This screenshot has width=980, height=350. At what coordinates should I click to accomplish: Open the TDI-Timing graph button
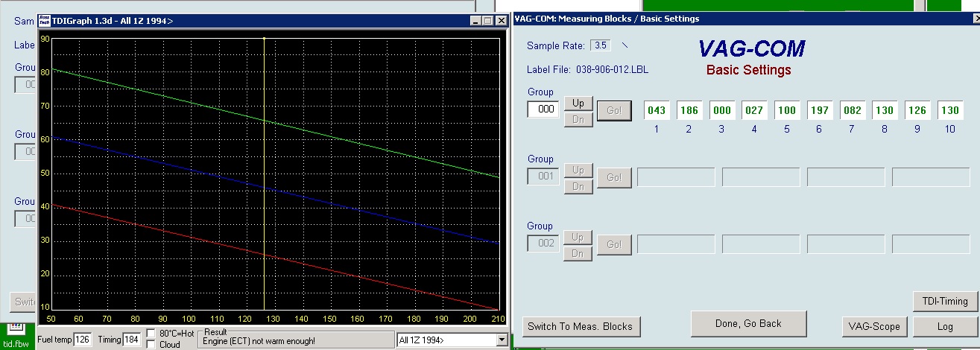(x=944, y=301)
